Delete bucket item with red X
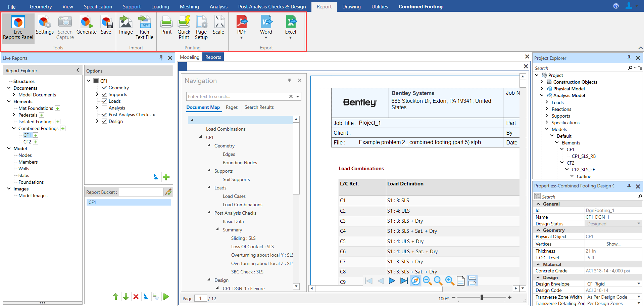644x306 pixels. (136, 297)
